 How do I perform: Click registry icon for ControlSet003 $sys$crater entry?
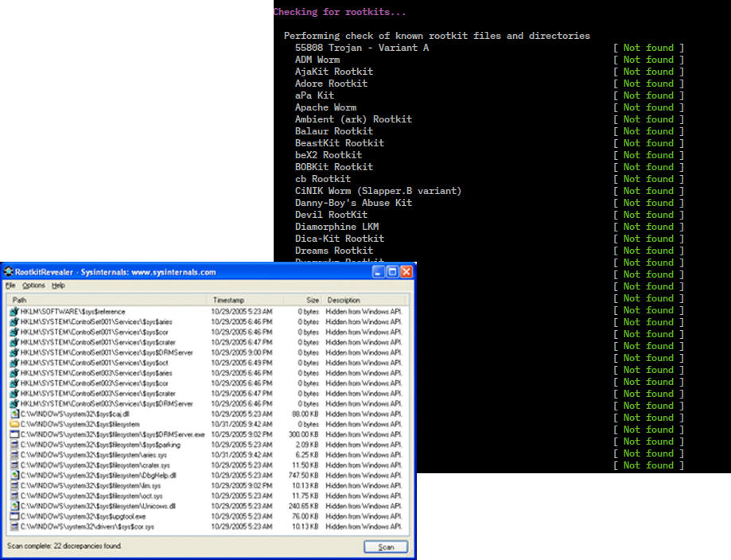[14, 394]
